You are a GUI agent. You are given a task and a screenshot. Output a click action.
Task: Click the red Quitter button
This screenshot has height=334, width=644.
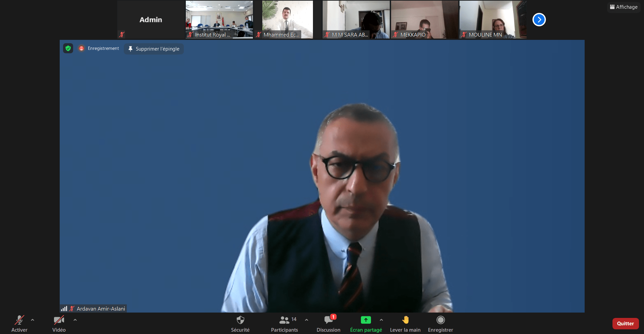click(626, 324)
